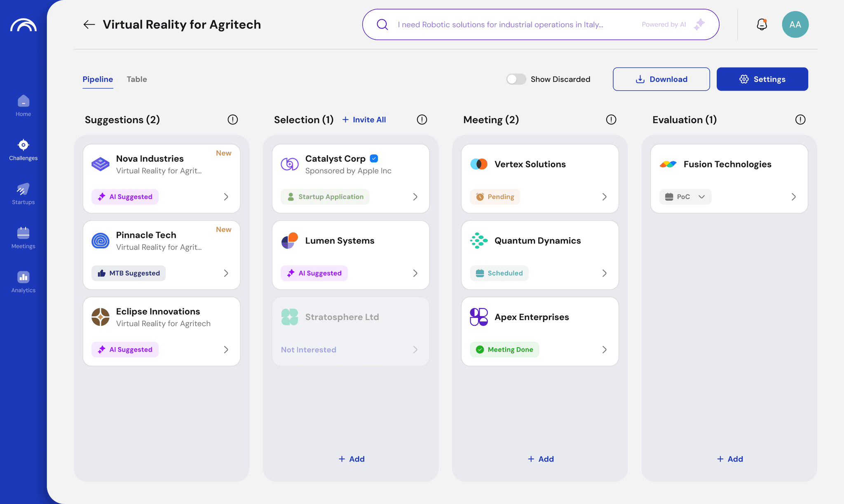Click the info icon for the Suggestions column
Screen dimensions: 844x504
(232, 120)
